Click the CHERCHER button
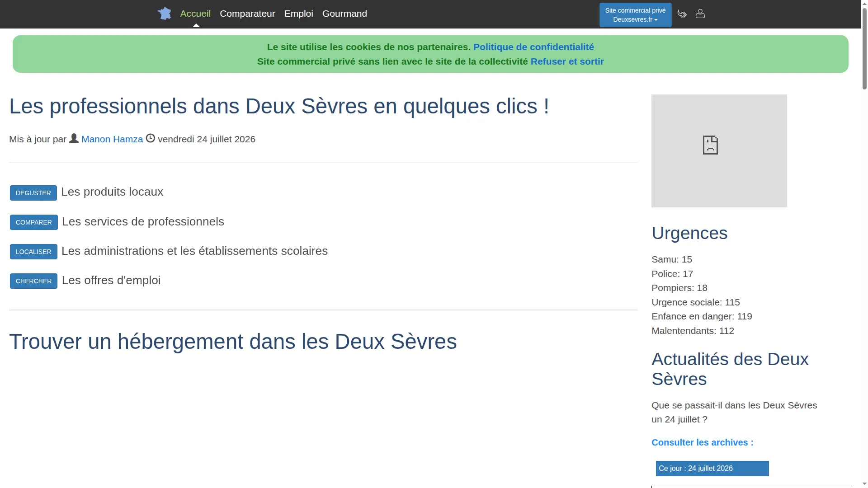 click(33, 281)
